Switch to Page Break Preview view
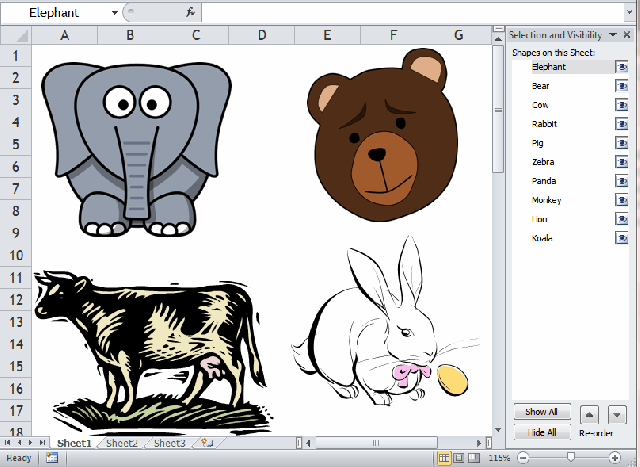 tap(475, 457)
